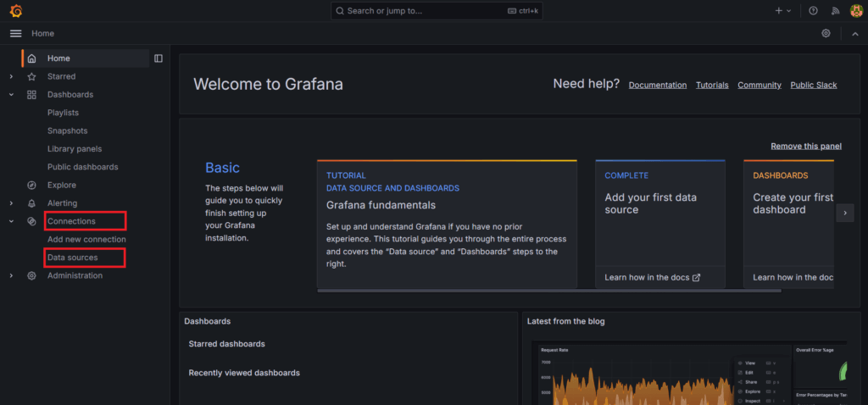
Task: Click the horizontal scrollbar under setup cards
Action: click(549, 290)
